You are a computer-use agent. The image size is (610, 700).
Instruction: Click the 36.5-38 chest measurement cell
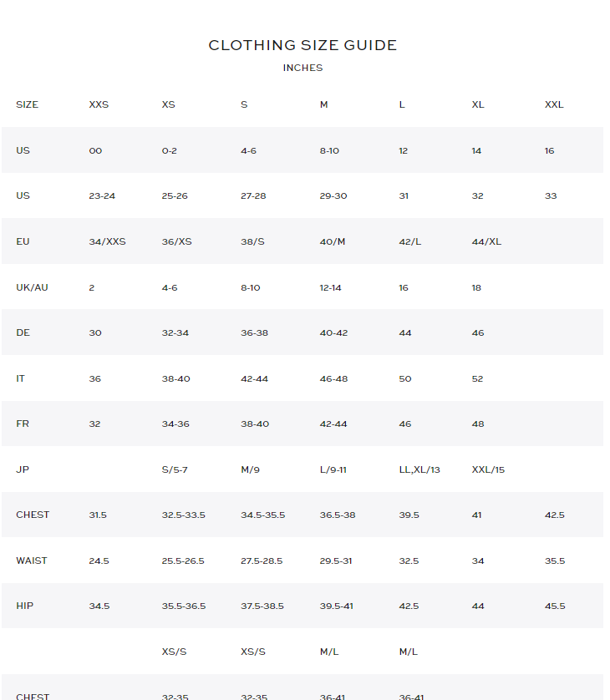click(x=337, y=515)
